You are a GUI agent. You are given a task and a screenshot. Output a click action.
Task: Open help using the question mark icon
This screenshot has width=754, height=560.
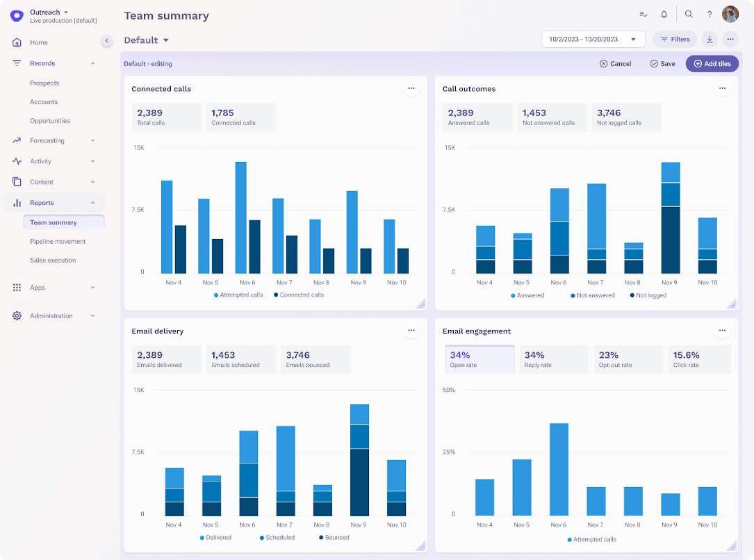coord(710,14)
